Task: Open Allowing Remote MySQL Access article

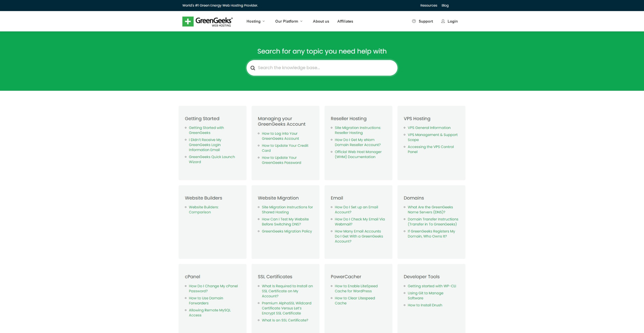Action: point(210,313)
